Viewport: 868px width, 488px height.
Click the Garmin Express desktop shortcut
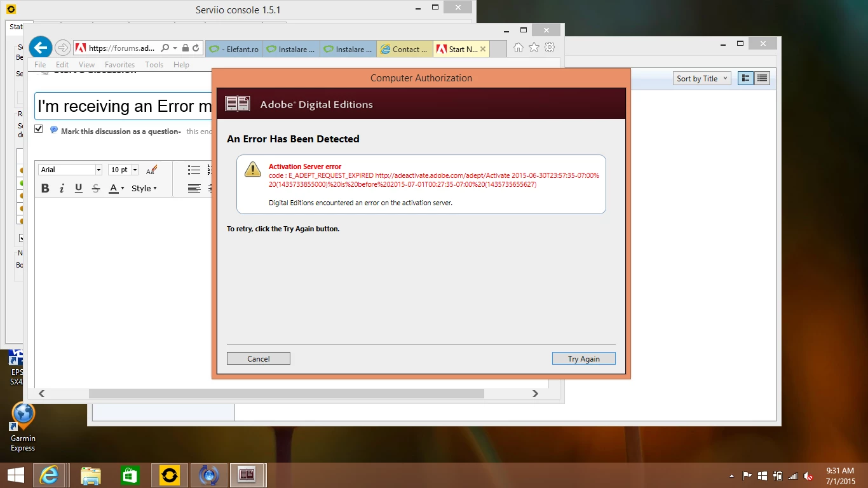tap(23, 428)
